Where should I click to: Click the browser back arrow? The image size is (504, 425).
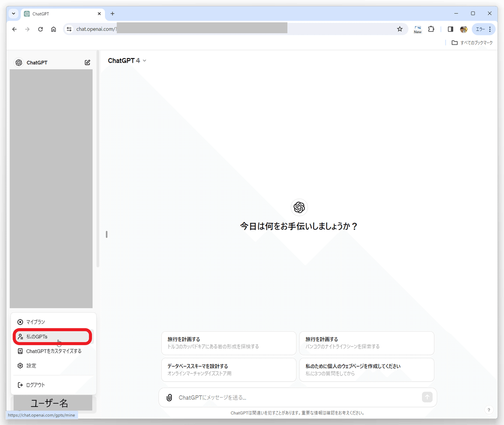(15, 29)
